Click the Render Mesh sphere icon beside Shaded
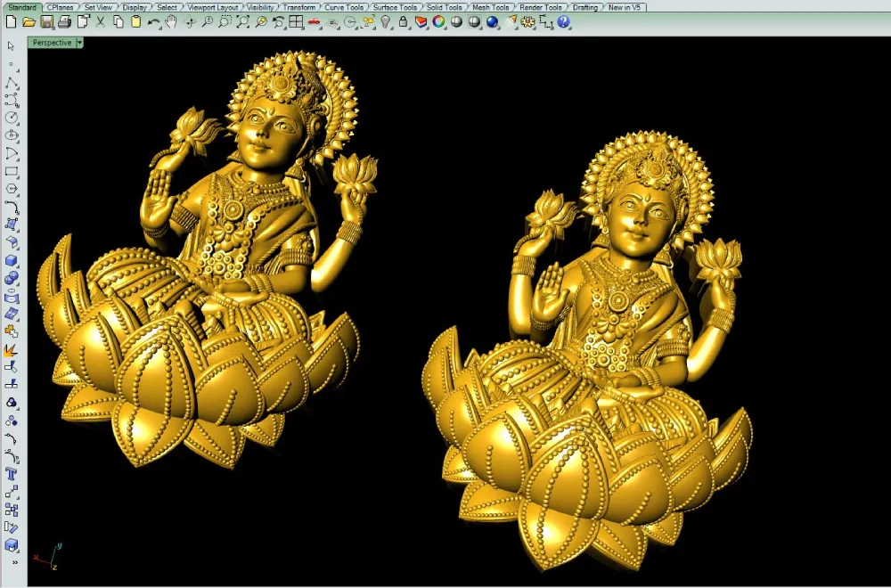 [x=474, y=22]
